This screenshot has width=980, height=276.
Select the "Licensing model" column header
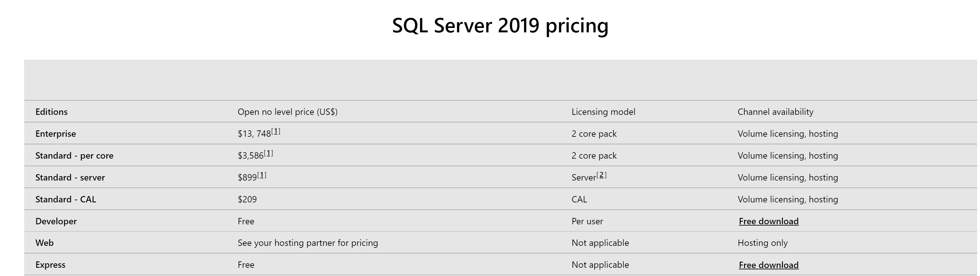603,112
